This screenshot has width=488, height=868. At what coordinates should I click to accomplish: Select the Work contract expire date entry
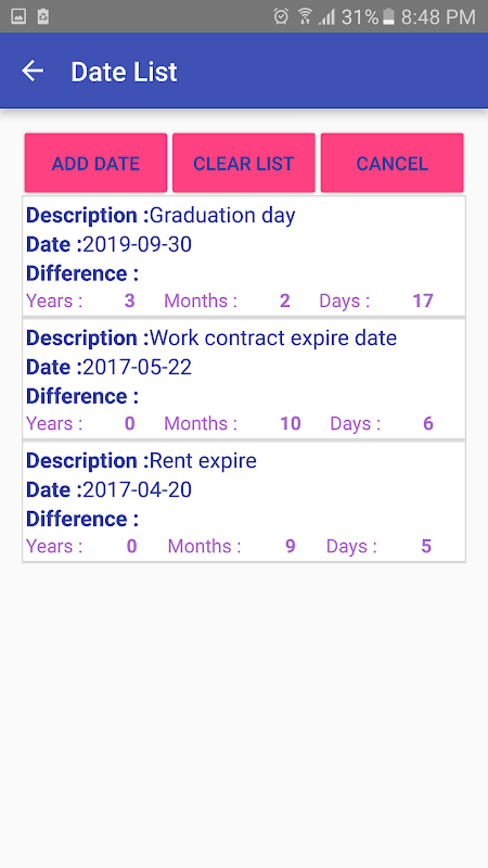click(244, 379)
